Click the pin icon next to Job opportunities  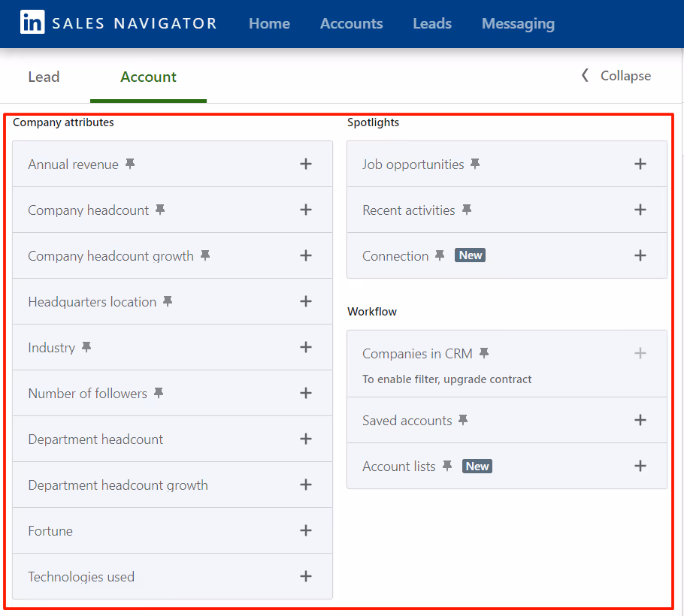click(x=474, y=162)
